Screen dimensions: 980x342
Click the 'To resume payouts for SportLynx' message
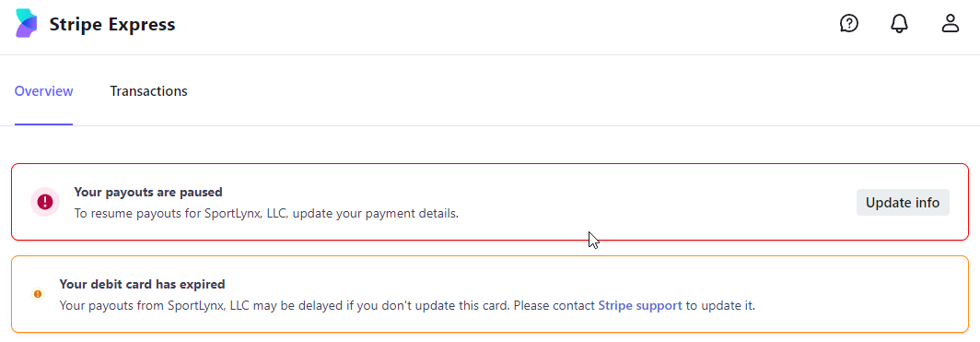click(x=266, y=214)
